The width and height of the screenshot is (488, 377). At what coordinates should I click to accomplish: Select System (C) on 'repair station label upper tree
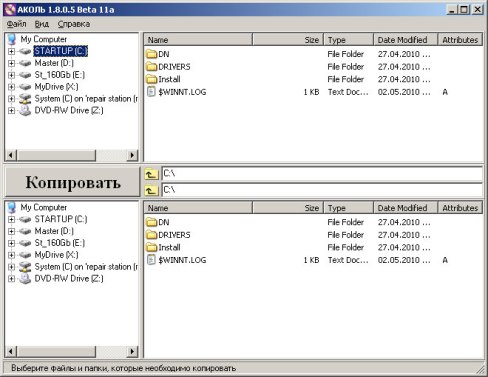86,99
